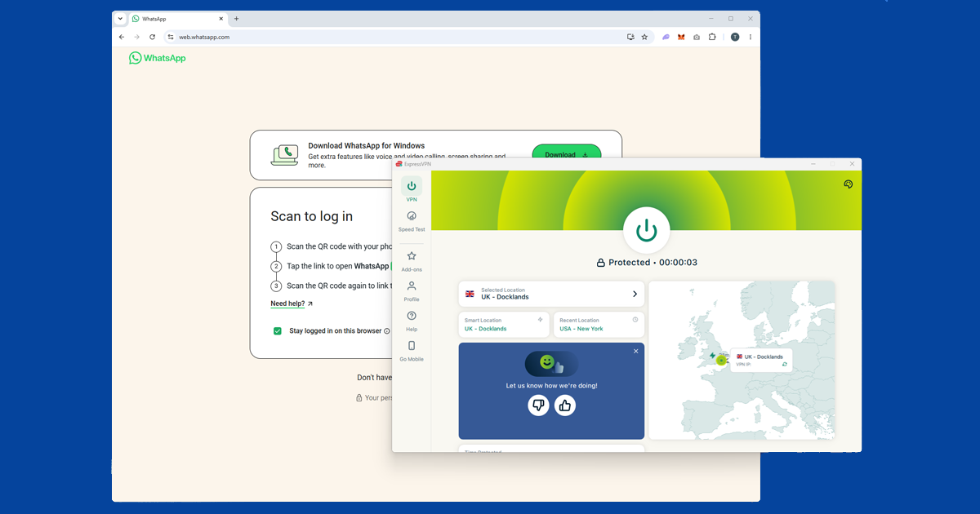Click 'Download WhatsApp for Windows' heading

pyautogui.click(x=367, y=146)
